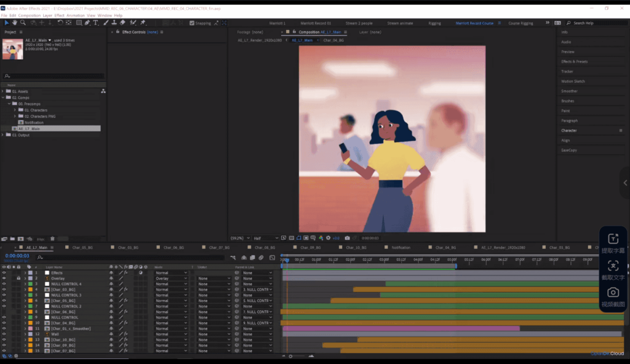
Task: Select the Eraser tool
Action: (122, 23)
